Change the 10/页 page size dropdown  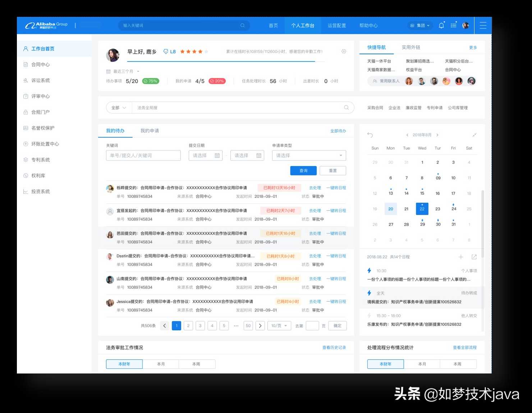tap(279, 326)
